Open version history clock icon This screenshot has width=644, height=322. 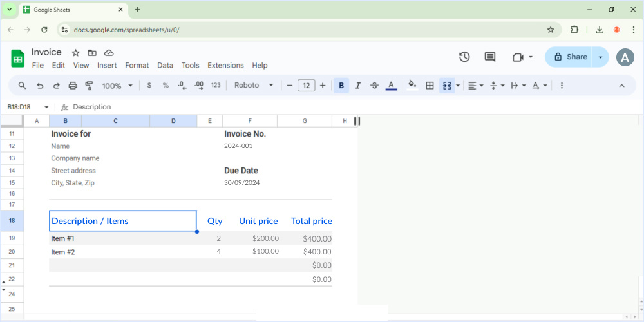click(464, 57)
